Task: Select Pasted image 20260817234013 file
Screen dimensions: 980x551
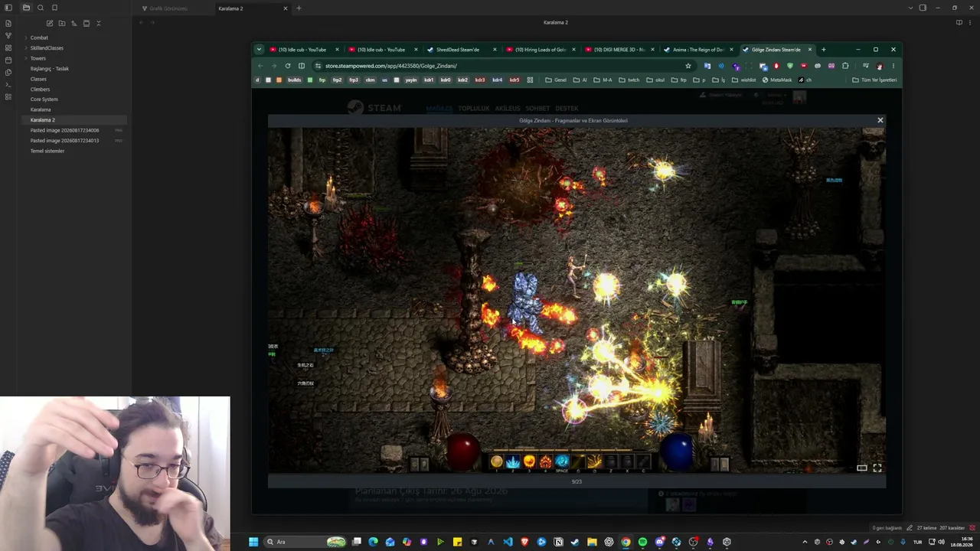Action: pyautogui.click(x=73, y=141)
